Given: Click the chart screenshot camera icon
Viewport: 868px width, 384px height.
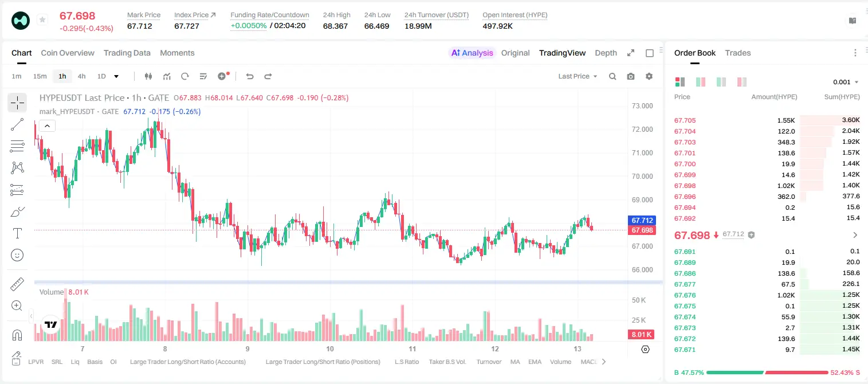Looking at the screenshot, I should tap(631, 76).
